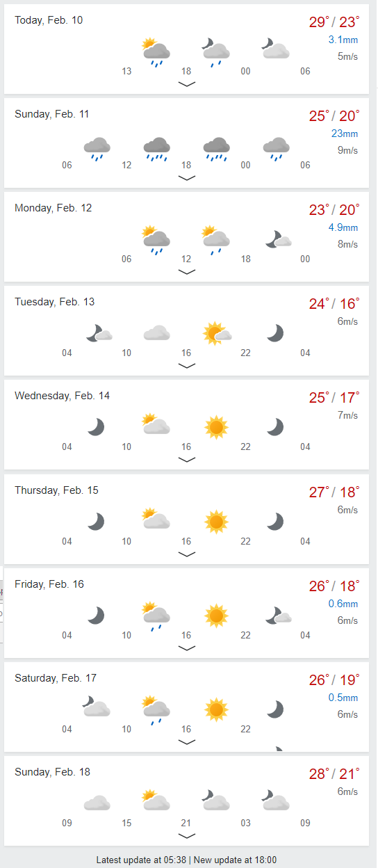The height and width of the screenshot is (868, 378).
Task: Click the Latest update at 05:38 text
Action: tap(142, 860)
